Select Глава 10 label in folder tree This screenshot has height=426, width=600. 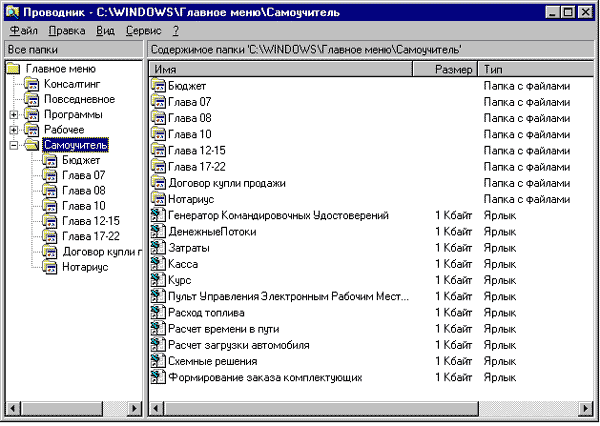pos(83,206)
